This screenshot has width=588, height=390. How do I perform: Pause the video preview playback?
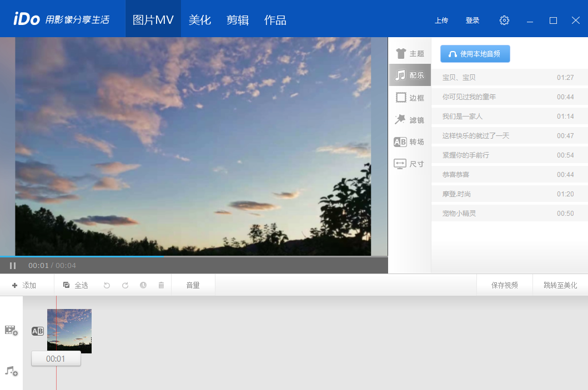tap(13, 266)
